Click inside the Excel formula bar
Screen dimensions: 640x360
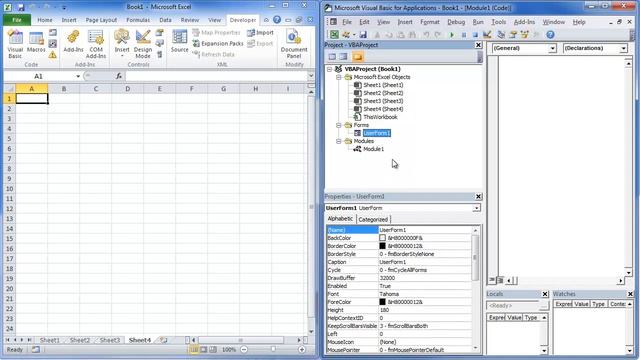(216, 76)
